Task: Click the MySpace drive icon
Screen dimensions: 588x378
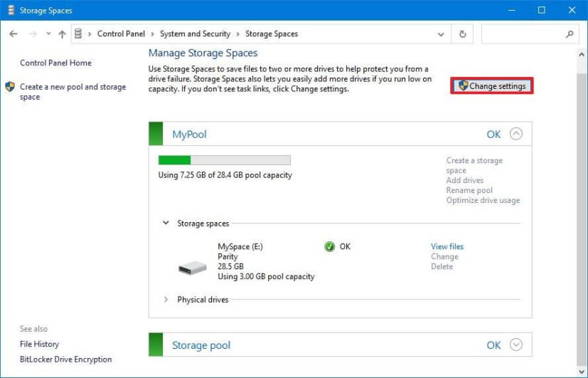Action: 193,268
